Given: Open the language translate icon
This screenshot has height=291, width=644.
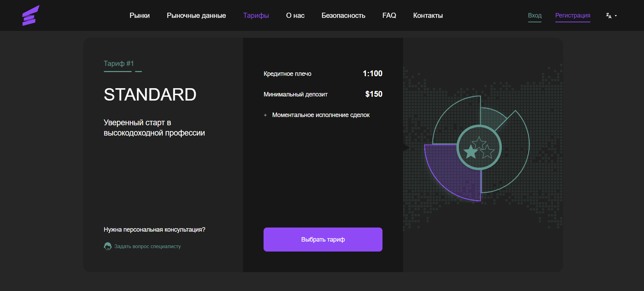Looking at the screenshot, I should (609, 15).
